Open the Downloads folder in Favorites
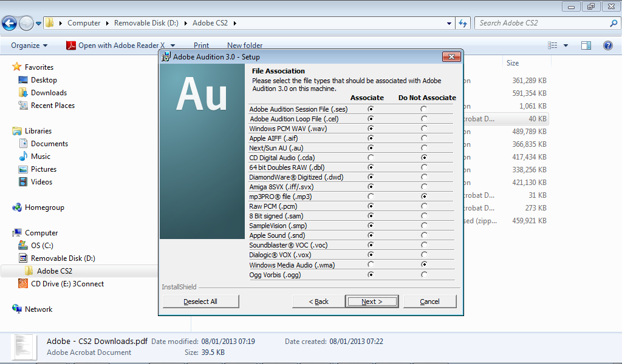622x364 pixels. pyautogui.click(x=49, y=93)
